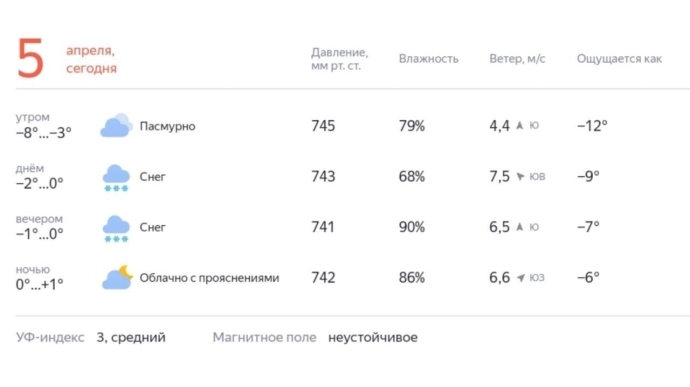Click the 'Ветер, м/с' column header
Screen dimensions: 690x387
coord(517,59)
